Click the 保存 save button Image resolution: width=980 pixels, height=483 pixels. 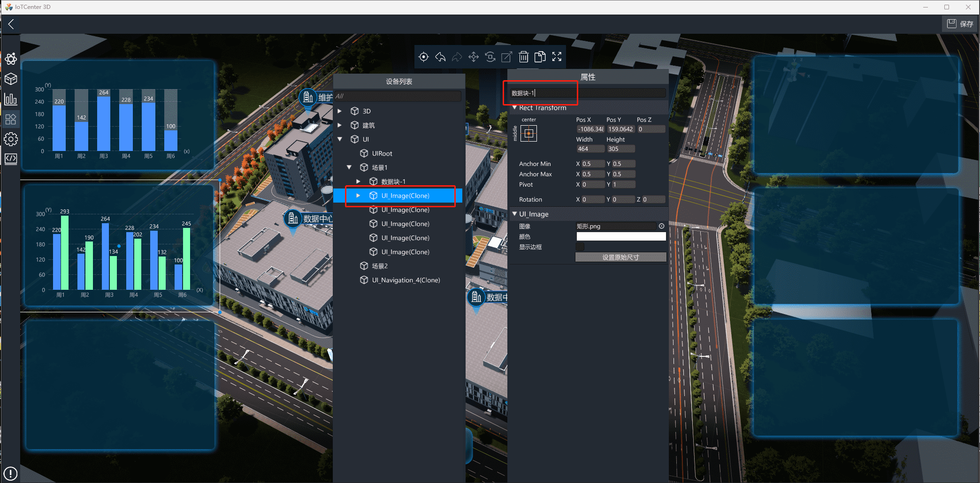(x=960, y=24)
